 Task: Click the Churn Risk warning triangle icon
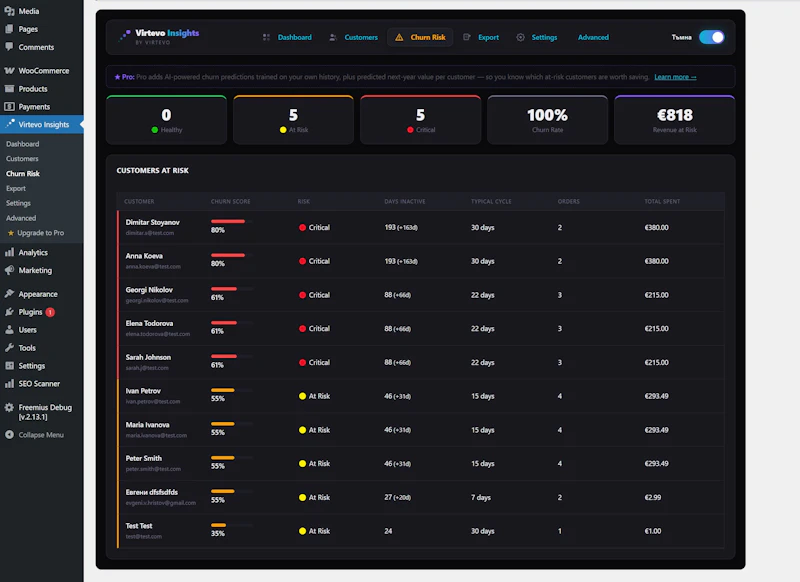pos(399,37)
